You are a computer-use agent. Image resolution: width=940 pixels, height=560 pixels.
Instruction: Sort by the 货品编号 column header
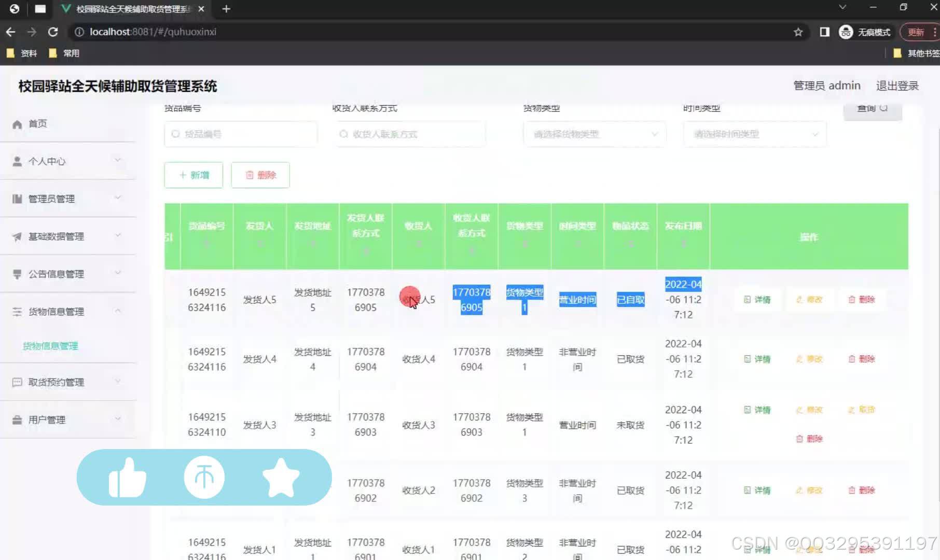[206, 236]
